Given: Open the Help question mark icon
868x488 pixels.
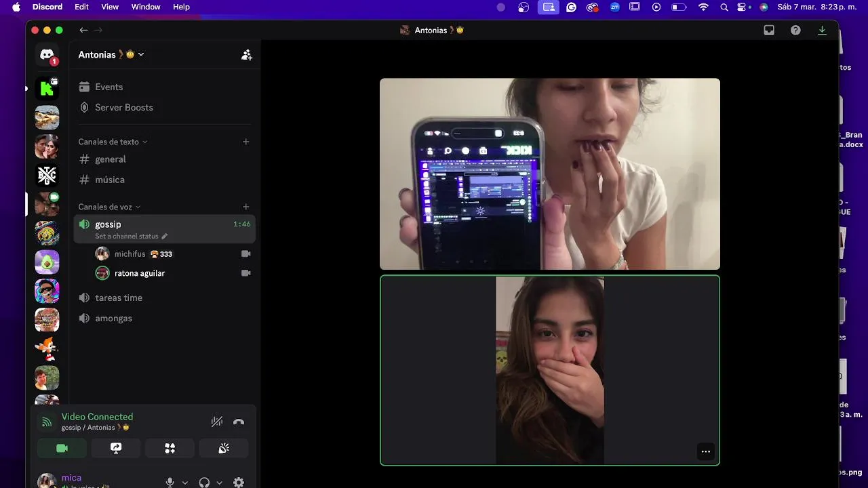Looking at the screenshot, I should coord(795,30).
